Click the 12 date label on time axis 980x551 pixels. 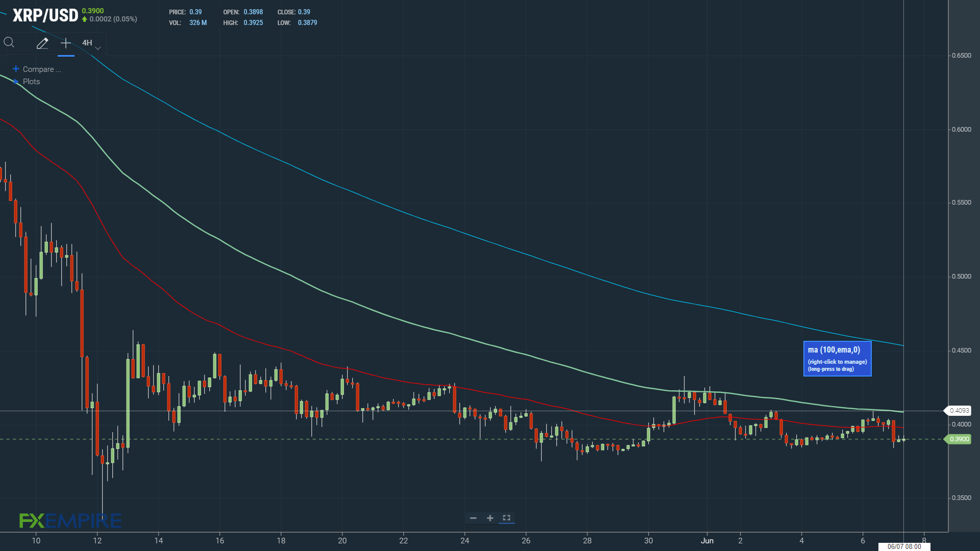point(97,540)
